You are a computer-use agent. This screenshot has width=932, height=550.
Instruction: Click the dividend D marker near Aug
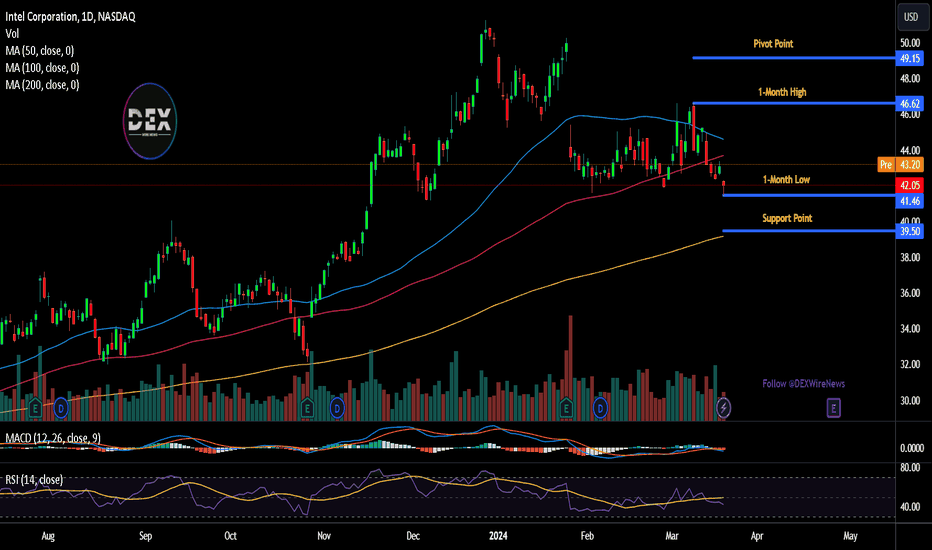(x=61, y=408)
